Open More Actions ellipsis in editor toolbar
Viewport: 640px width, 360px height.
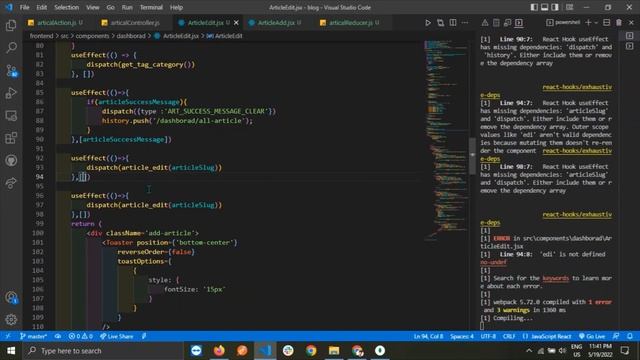(x=465, y=23)
